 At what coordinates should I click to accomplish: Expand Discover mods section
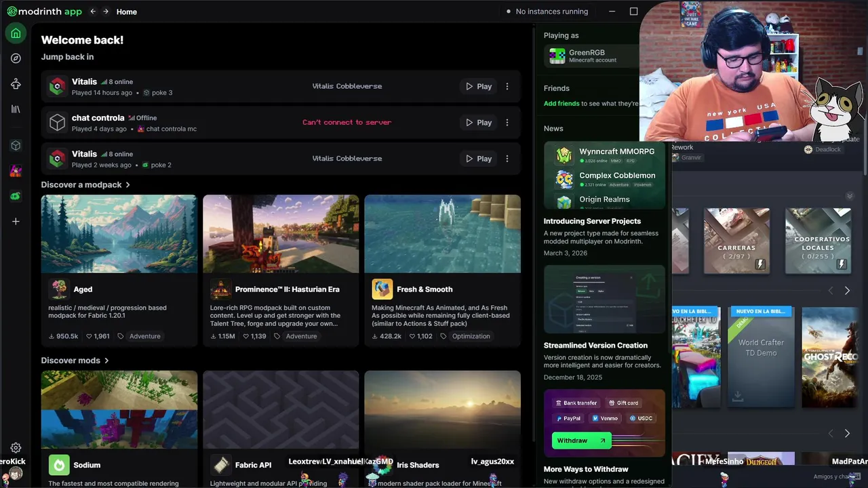tap(75, 361)
